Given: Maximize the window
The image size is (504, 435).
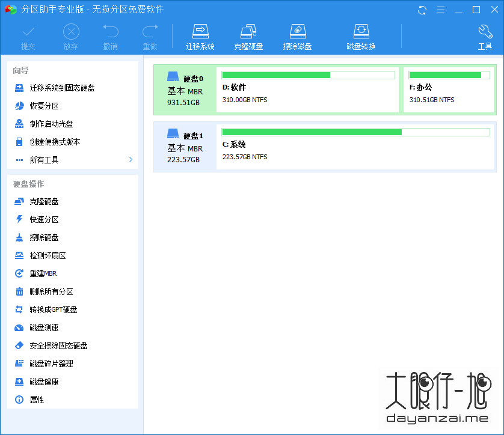Looking at the screenshot, I should click(476, 10).
